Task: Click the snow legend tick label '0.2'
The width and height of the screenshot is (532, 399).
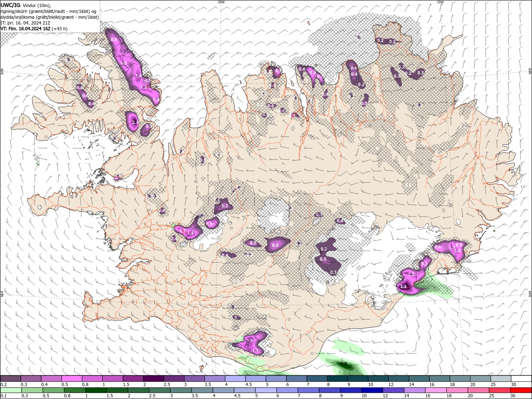Action: pos(4,384)
